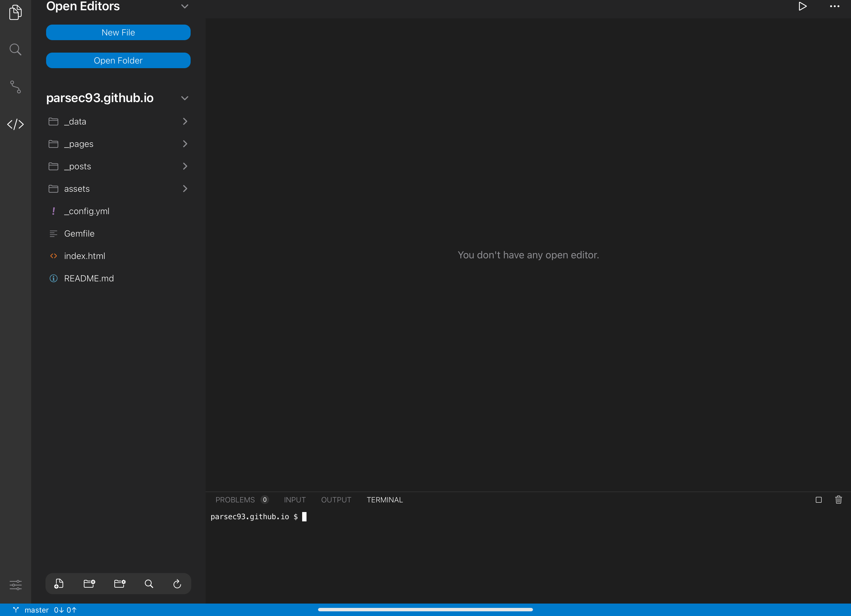
Task: Select the code editor icon in the activity bar
Action: 15,125
